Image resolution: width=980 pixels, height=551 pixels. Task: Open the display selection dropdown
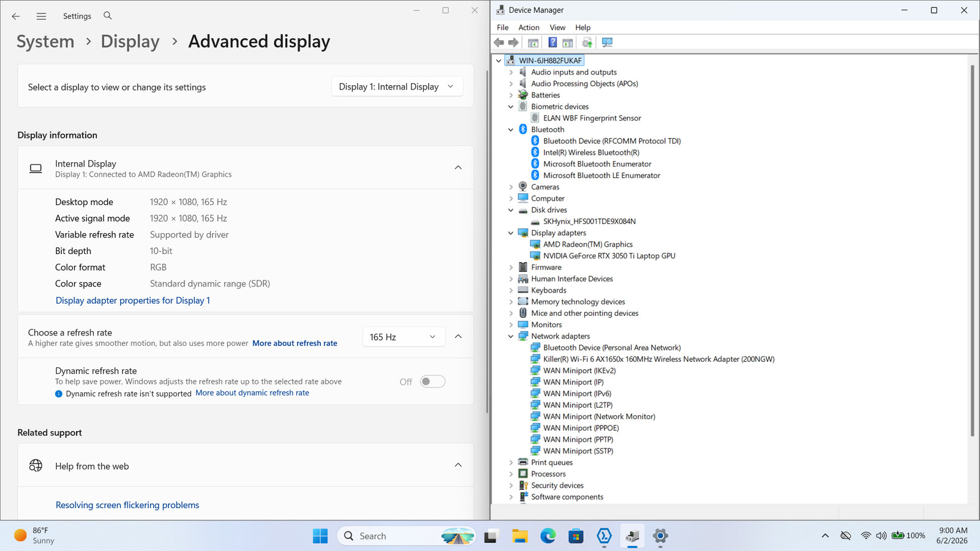coord(397,87)
